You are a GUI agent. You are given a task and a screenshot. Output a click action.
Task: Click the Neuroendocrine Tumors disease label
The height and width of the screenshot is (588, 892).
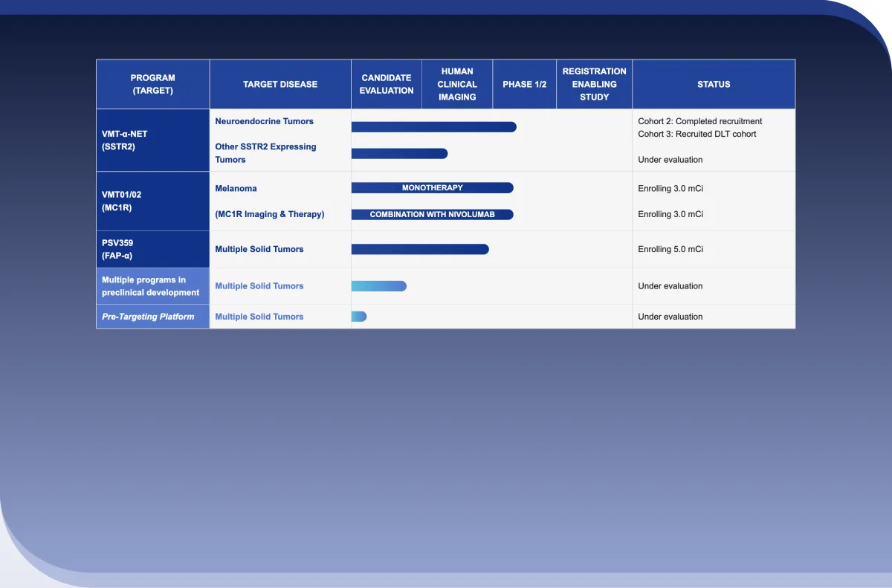[x=264, y=121]
